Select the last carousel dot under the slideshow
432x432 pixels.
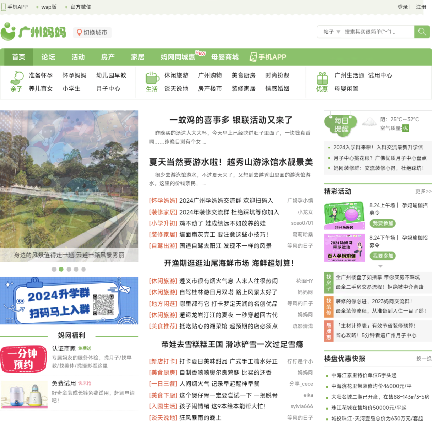pos(83,269)
